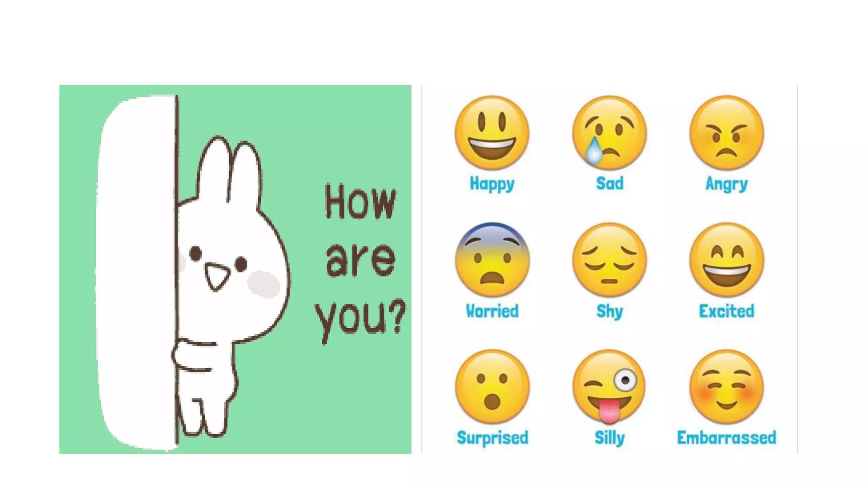Click the 'Shy' label
This screenshot has width=868, height=488.
[609, 312]
